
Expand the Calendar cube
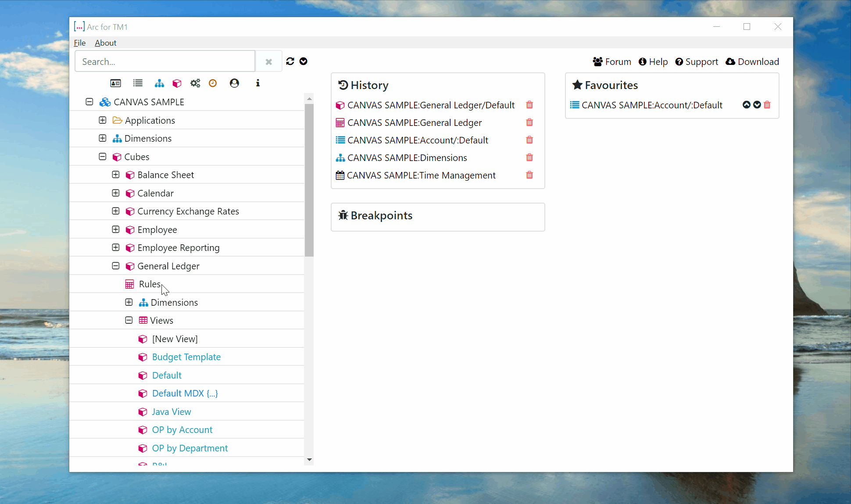coord(116,193)
